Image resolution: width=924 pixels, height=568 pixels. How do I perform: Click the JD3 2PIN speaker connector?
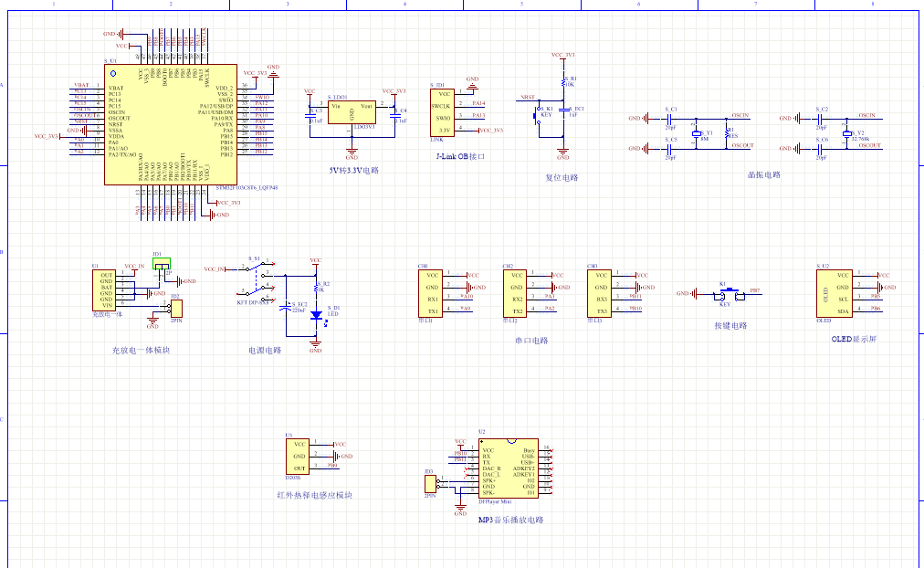[x=430, y=484]
